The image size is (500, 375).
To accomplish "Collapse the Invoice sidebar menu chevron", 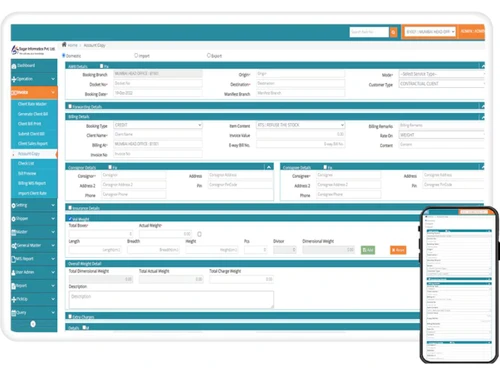I will 53,92.
